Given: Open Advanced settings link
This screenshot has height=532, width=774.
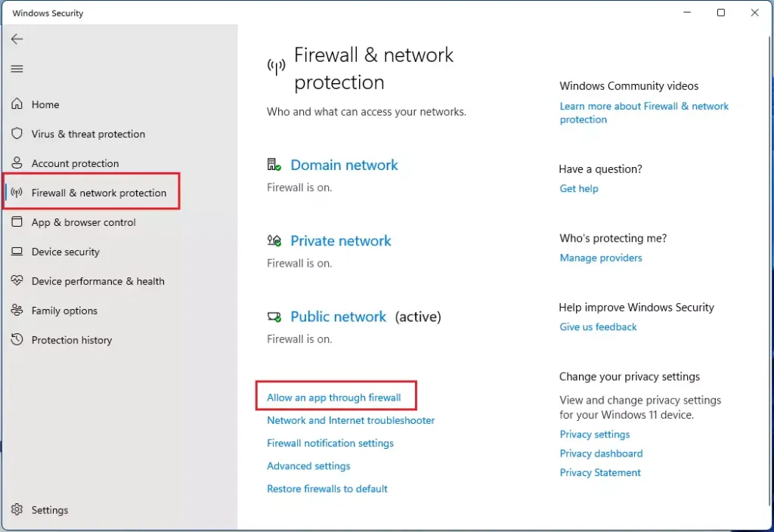Looking at the screenshot, I should click(x=308, y=466).
